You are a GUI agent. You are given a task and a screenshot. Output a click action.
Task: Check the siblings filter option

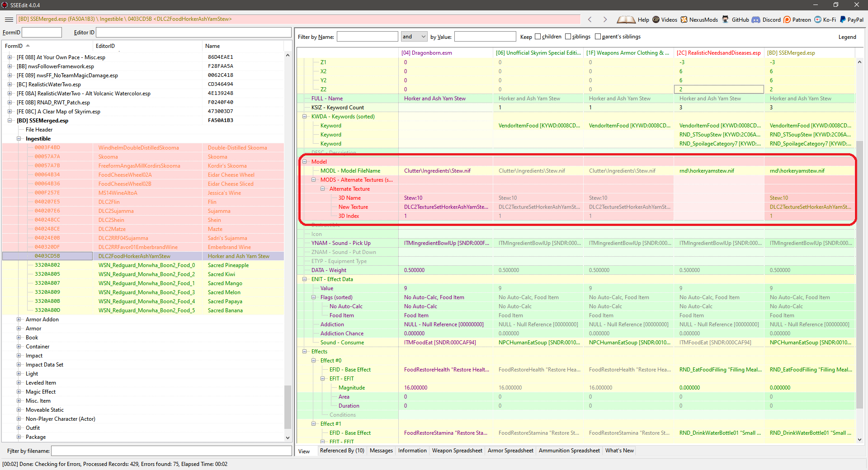[568, 37]
